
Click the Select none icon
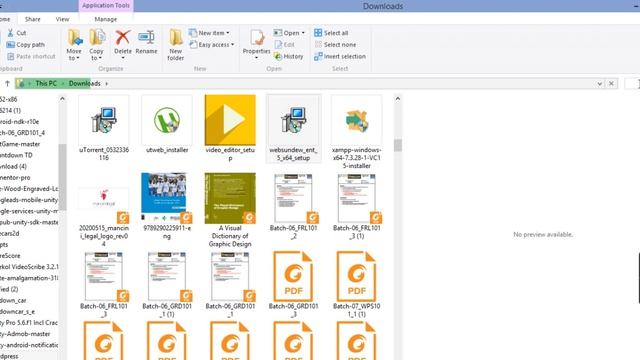point(318,44)
